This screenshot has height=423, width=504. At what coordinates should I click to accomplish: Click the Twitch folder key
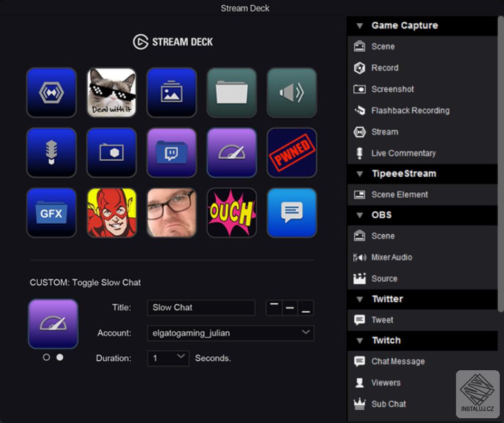[172, 152]
